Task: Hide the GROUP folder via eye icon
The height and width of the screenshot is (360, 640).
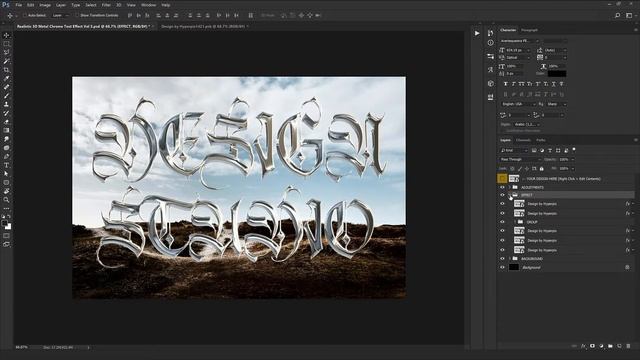Action: (x=502, y=222)
